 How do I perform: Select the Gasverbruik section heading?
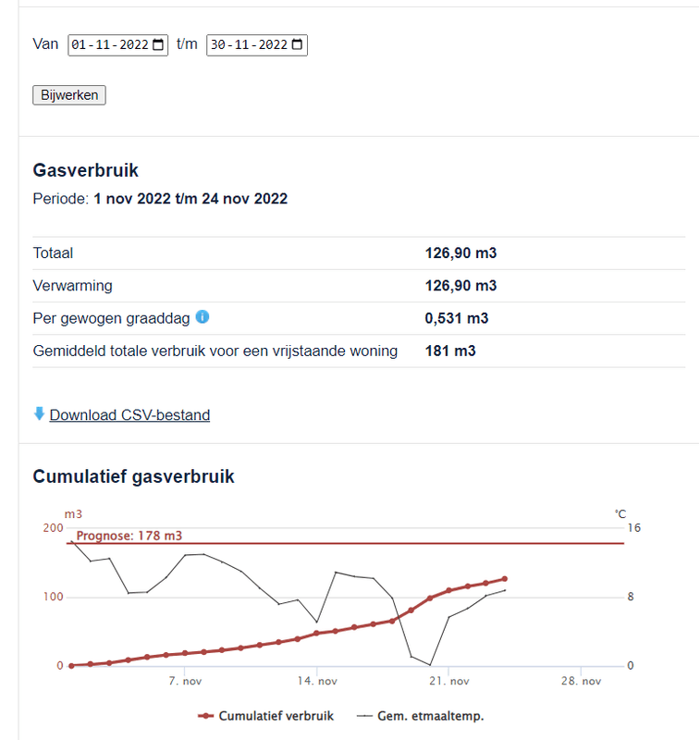click(x=85, y=170)
